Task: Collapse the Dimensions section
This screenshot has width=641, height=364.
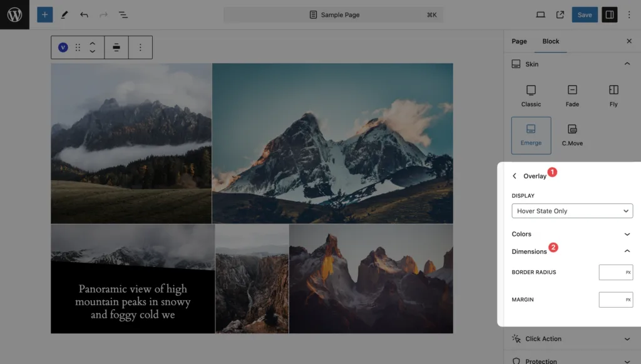Action: point(572,251)
